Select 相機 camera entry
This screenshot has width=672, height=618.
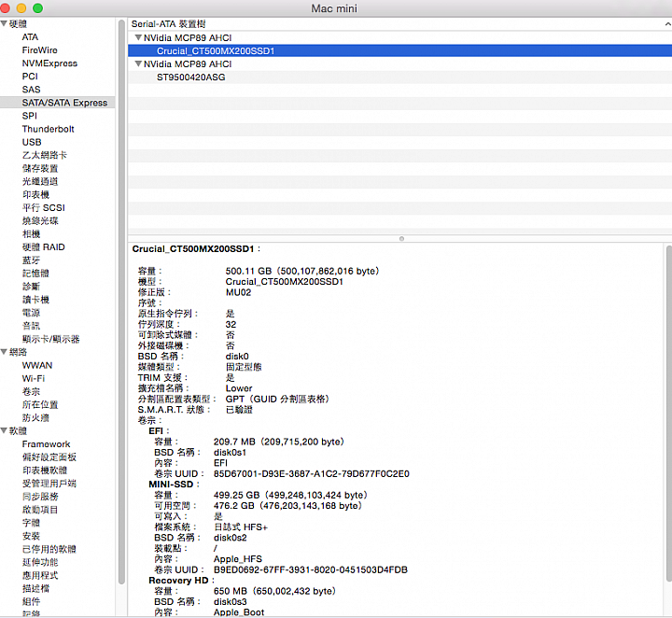[x=31, y=234]
